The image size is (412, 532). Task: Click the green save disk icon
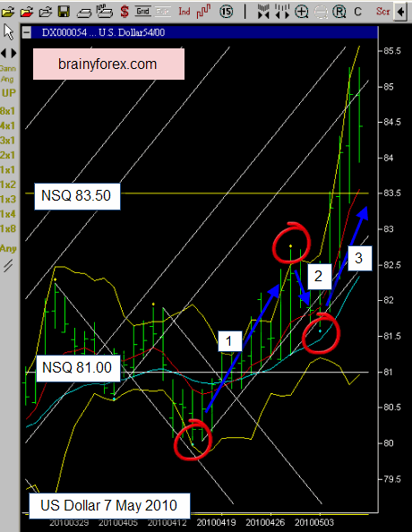pyautogui.click(x=64, y=12)
